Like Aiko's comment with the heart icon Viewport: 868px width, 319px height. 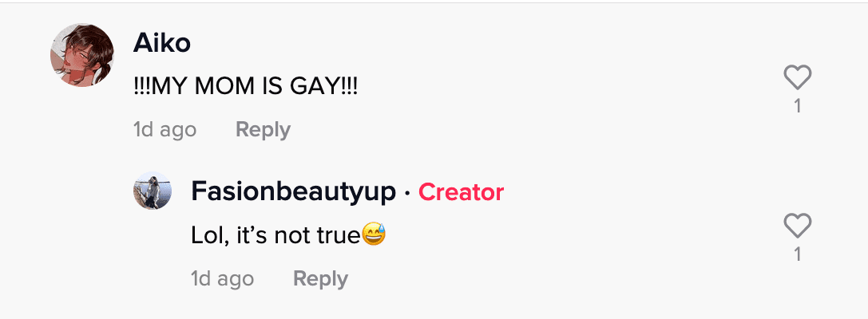797,77
